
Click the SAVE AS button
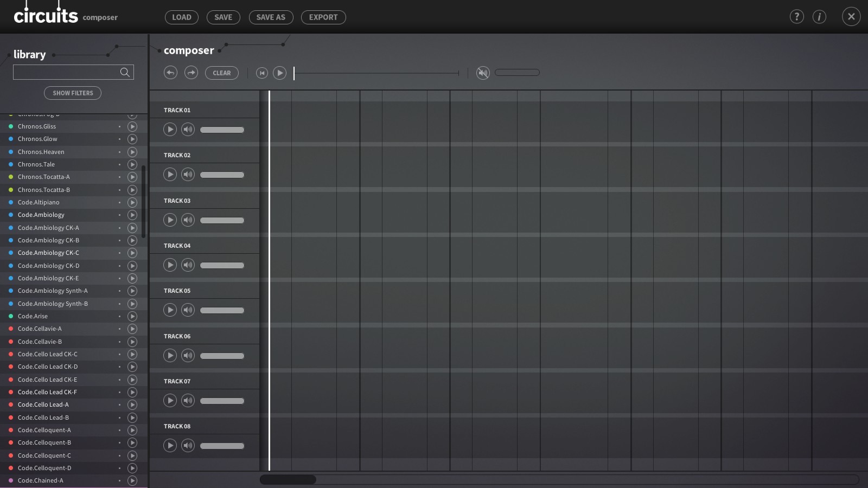pos(271,17)
